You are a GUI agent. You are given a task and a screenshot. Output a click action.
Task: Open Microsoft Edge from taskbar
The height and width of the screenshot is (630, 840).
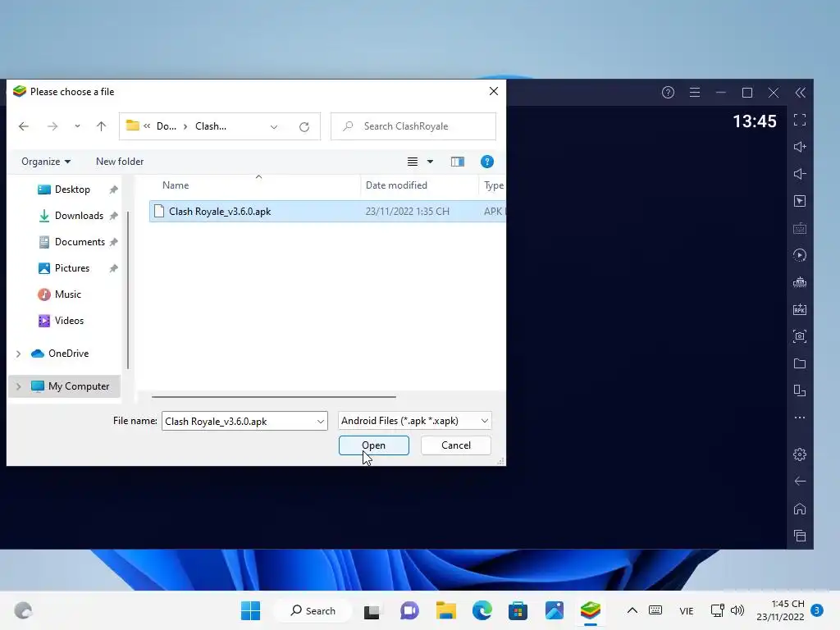[482, 610]
